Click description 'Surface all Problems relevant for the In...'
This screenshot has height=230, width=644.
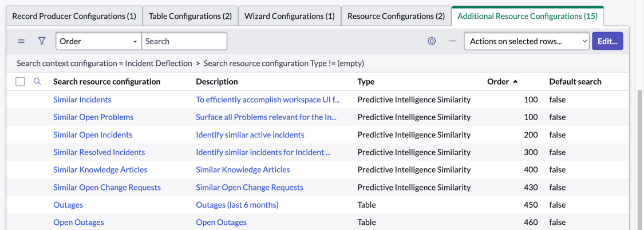(266, 117)
